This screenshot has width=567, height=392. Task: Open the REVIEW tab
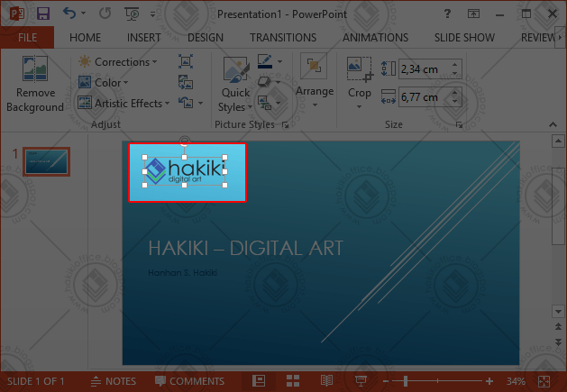[537, 38]
